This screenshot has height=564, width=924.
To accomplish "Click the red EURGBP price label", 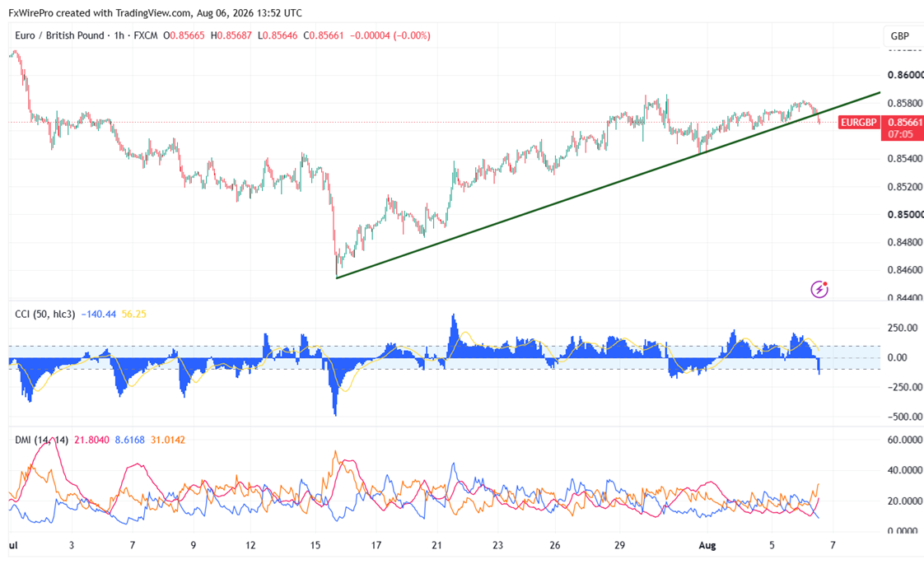I will point(858,123).
